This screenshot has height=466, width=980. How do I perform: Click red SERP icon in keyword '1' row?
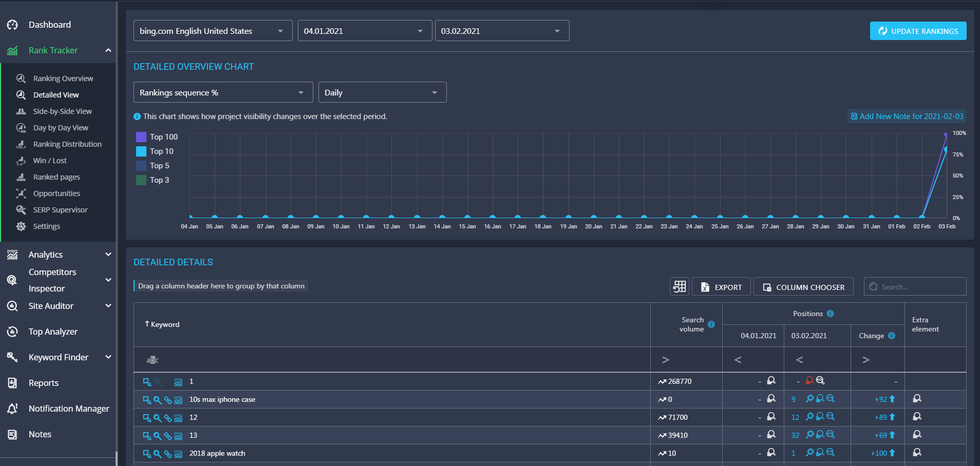click(x=809, y=381)
